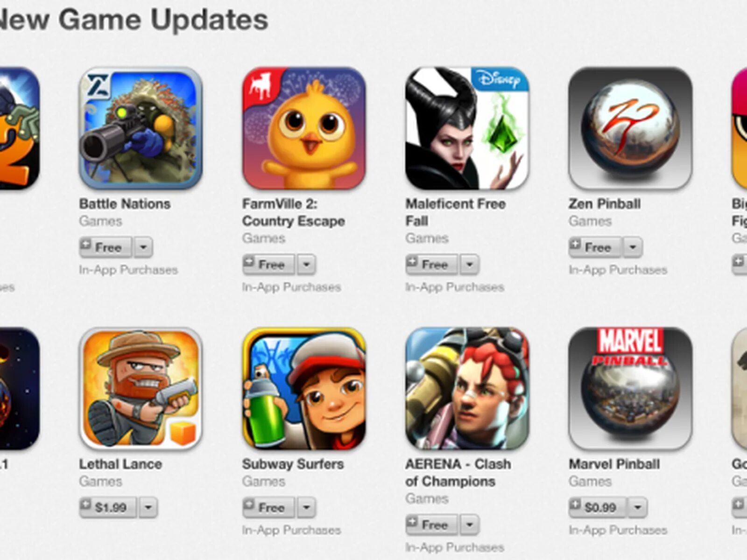Screen dimensions: 747x560
Task: Open the Marvel Pinball app icon
Action: (x=630, y=389)
